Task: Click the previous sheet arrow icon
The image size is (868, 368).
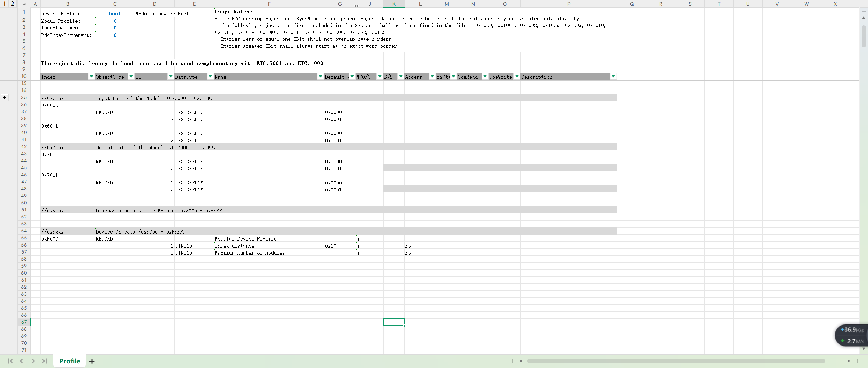Action: (22, 361)
